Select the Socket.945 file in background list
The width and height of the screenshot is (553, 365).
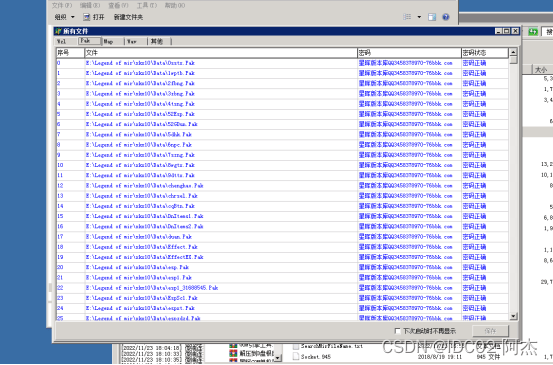coord(316,357)
